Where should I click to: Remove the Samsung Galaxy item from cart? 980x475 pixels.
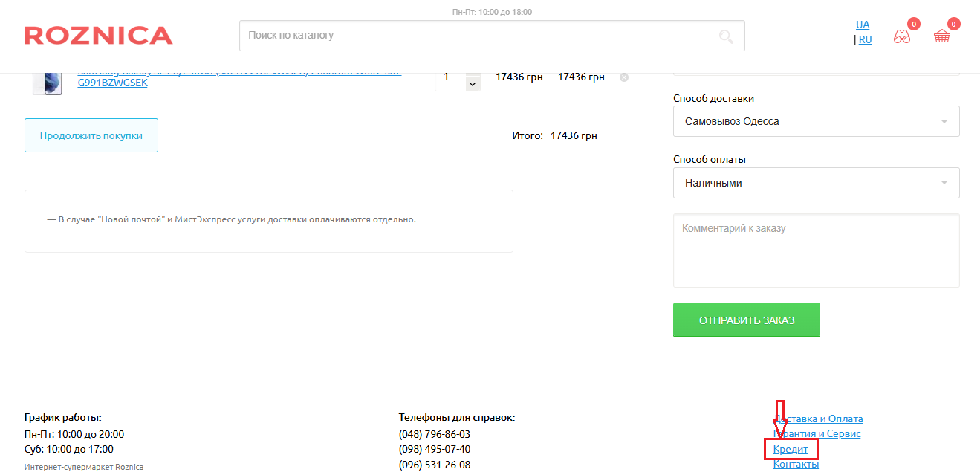click(624, 77)
